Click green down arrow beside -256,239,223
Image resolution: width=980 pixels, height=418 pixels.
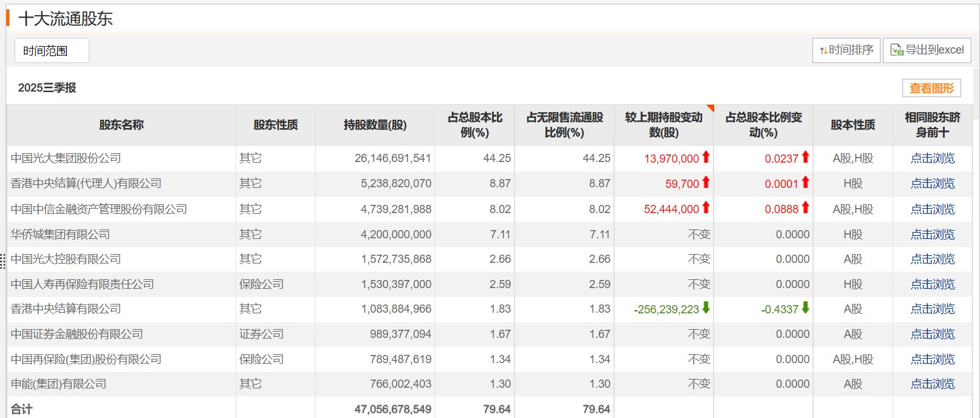coord(706,308)
